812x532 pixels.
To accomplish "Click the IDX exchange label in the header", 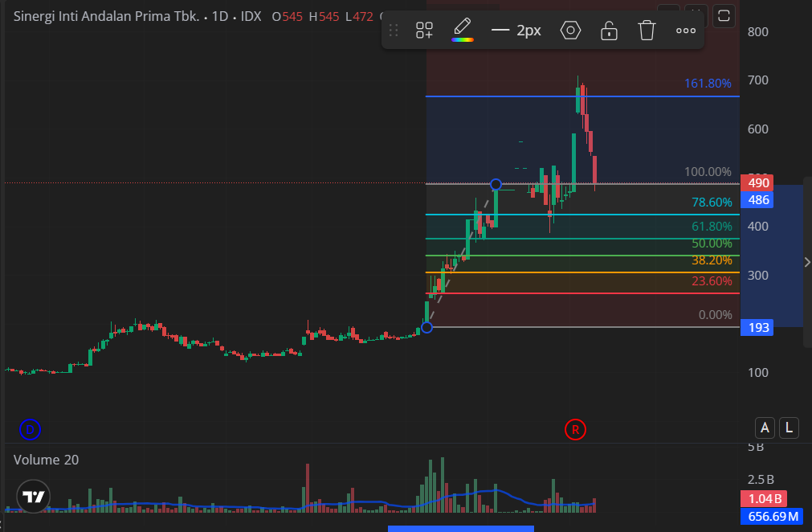I will pos(251,16).
